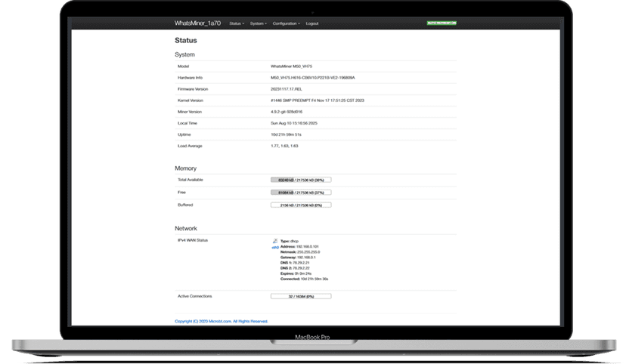This screenshot has width=626, height=364.
Task: Click the Free memory progress bar
Action: click(x=301, y=193)
